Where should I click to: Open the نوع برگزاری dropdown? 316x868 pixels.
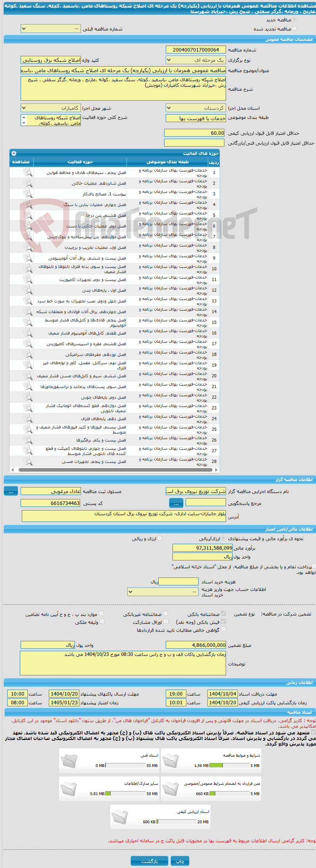tap(196, 60)
